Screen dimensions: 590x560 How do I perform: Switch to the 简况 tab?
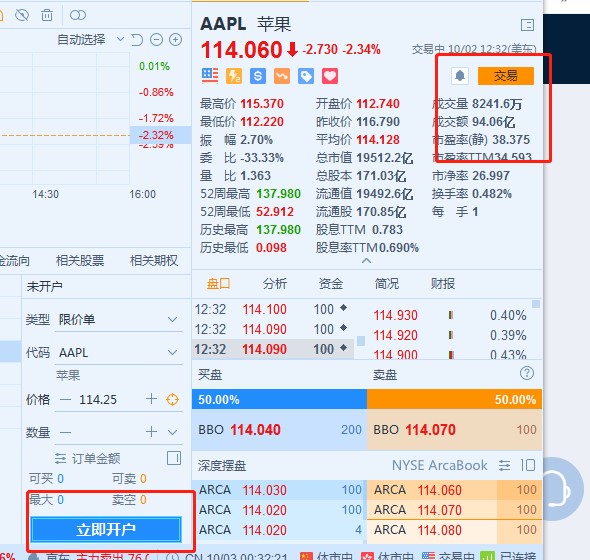(387, 283)
